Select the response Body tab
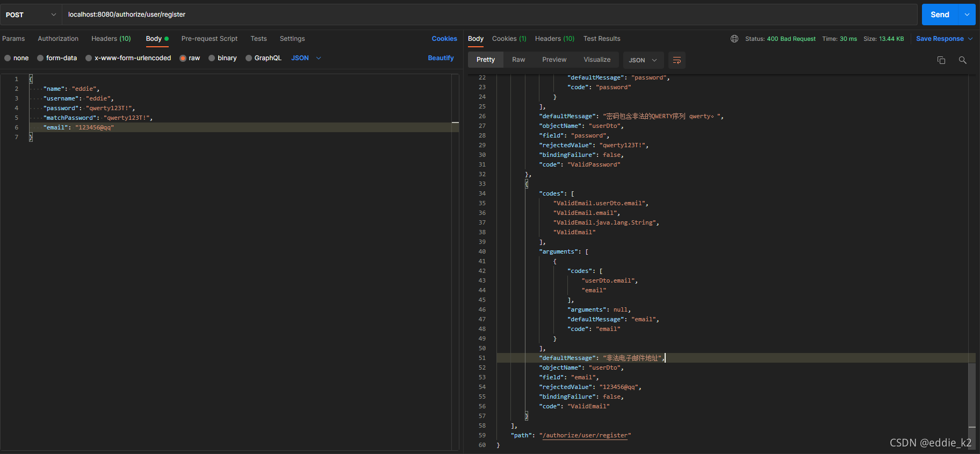This screenshot has height=454, width=980. click(475, 39)
